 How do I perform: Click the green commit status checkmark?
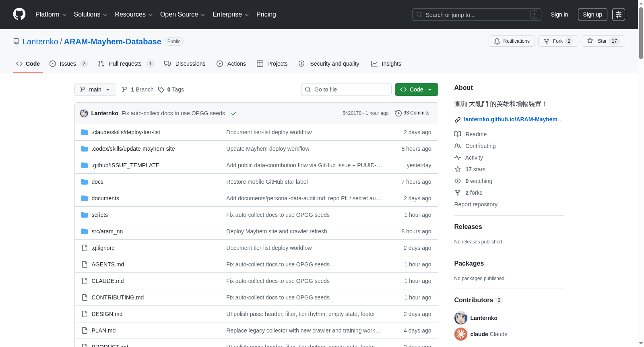coord(234,113)
